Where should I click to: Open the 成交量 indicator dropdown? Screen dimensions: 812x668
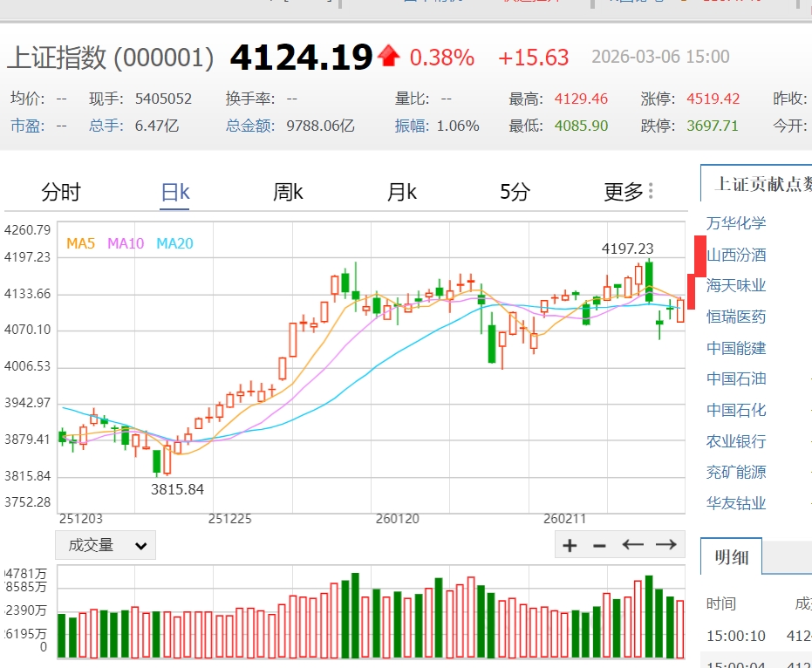(106, 545)
